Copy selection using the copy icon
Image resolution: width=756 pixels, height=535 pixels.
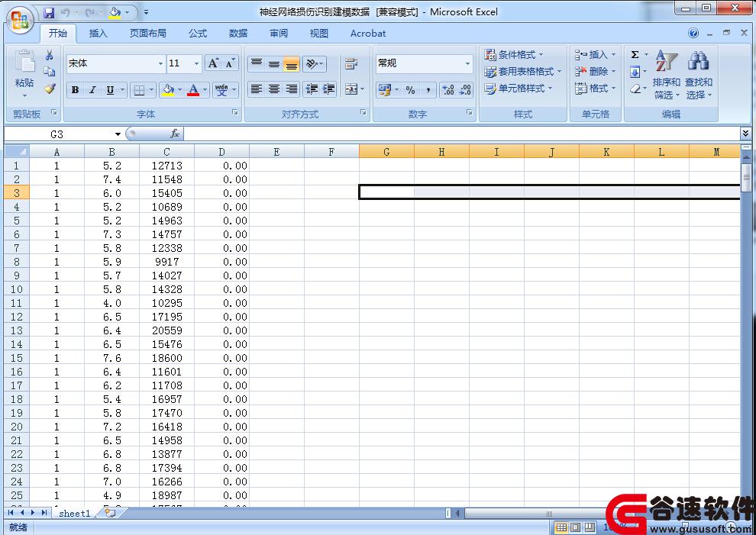(x=49, y=72)
